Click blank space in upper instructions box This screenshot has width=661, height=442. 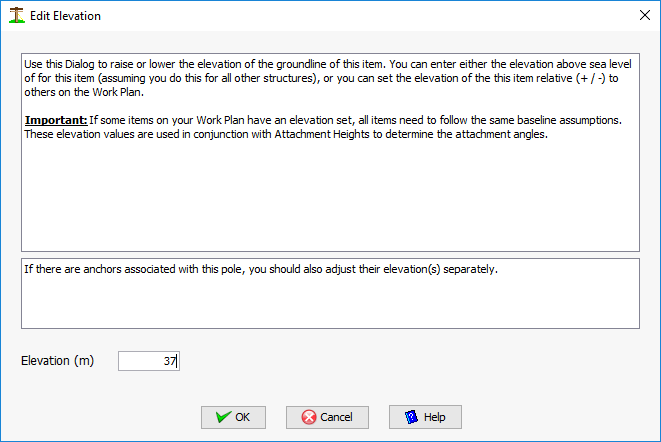[330, 196]
